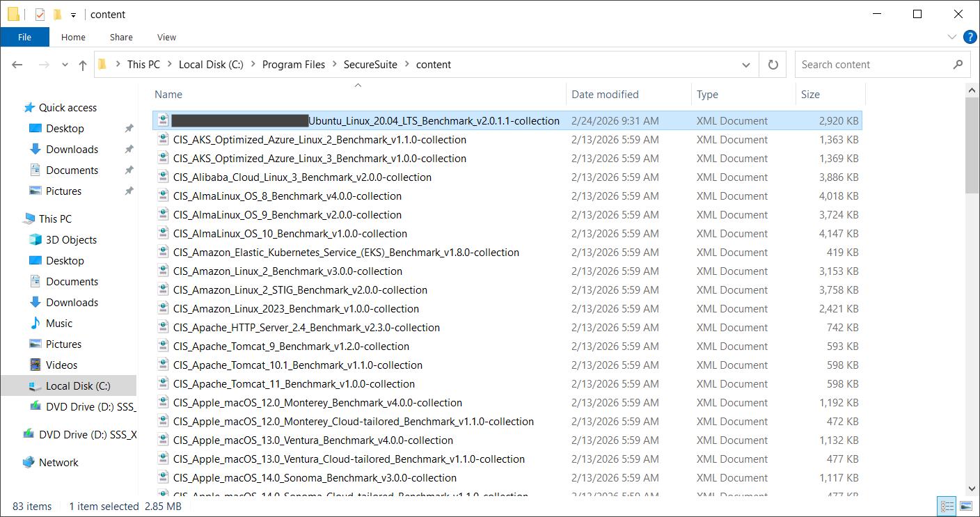Switch to large icons view button
Viewport: 980px width, 517px height.
(x=966, y=506)
